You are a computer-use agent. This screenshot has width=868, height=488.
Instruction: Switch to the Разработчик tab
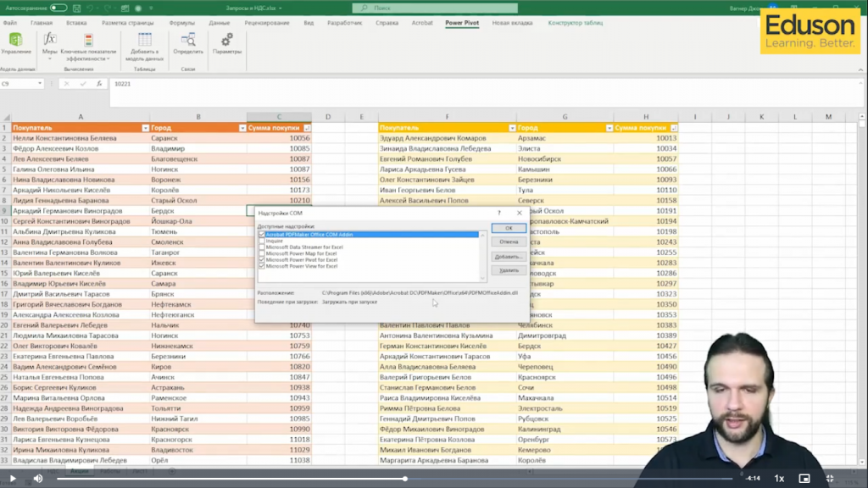pos(344,23)
